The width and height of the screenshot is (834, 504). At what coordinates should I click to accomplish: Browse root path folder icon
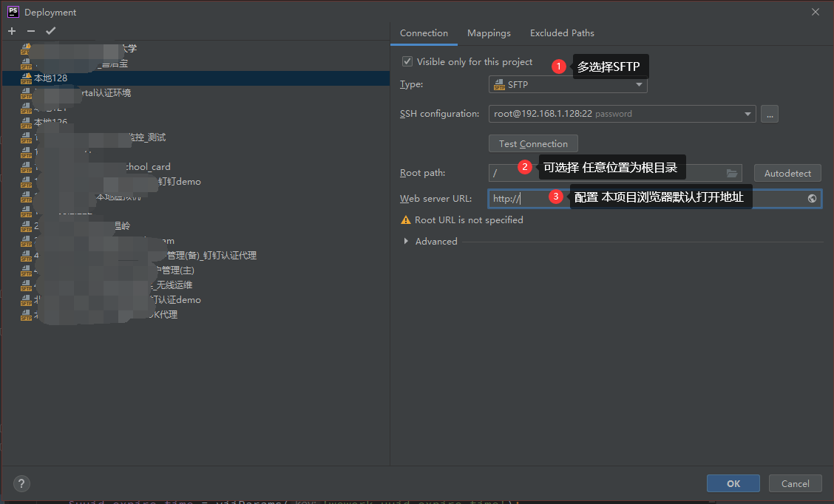click(732, 174)
